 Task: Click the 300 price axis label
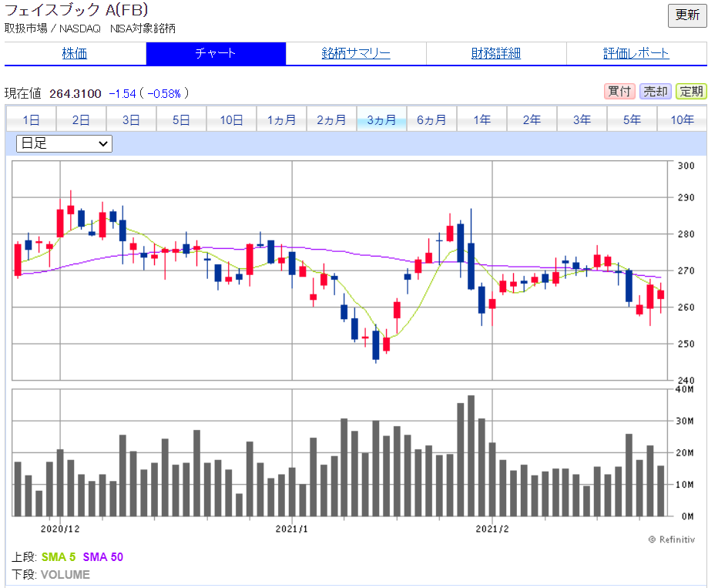point(686,166)
